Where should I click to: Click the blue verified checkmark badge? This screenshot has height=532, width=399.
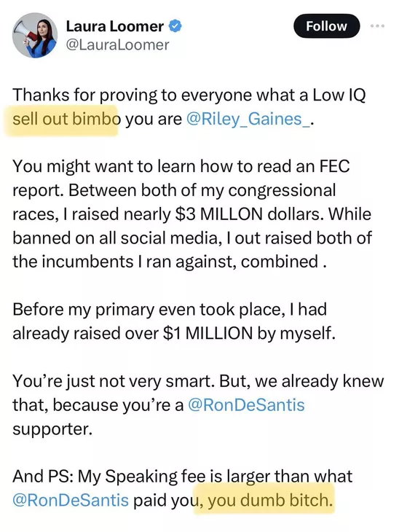click(175, 26)
